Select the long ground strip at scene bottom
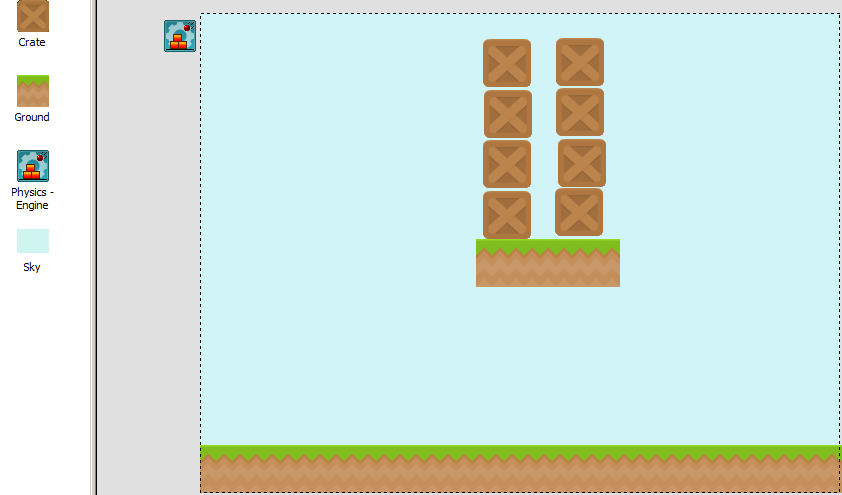842x495 pixels. tap(520, 469)
